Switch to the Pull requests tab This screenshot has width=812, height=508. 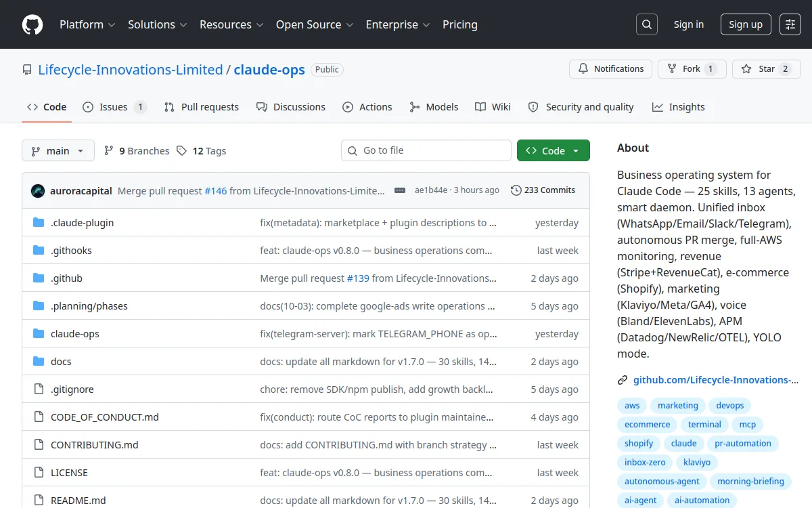click(202, 107)
